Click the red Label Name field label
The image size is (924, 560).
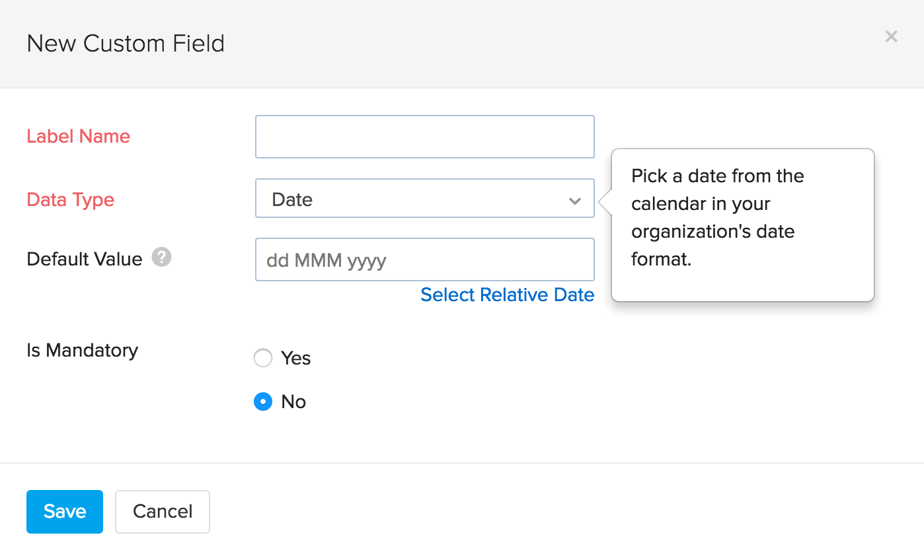pyautogui.click(x=78, y=136)
